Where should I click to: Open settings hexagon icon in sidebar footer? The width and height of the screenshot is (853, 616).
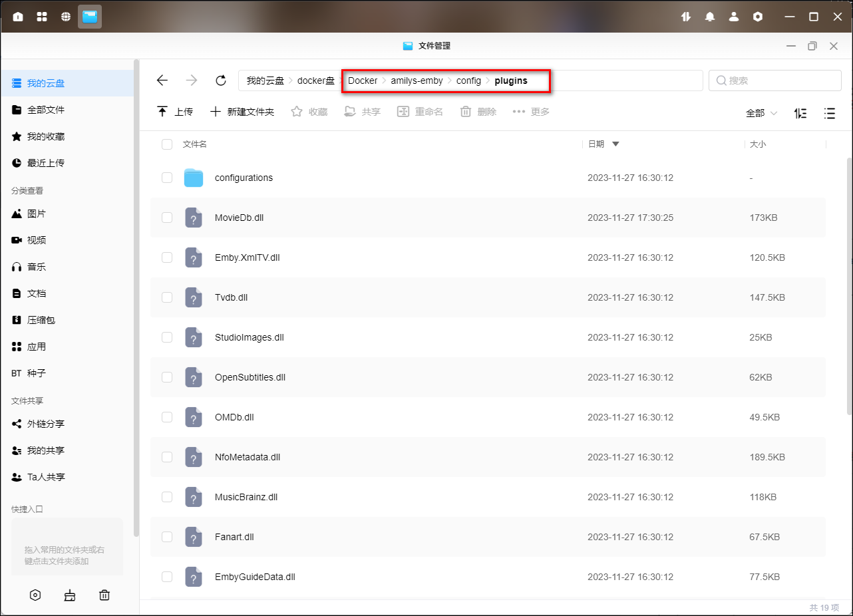point(35,595)
